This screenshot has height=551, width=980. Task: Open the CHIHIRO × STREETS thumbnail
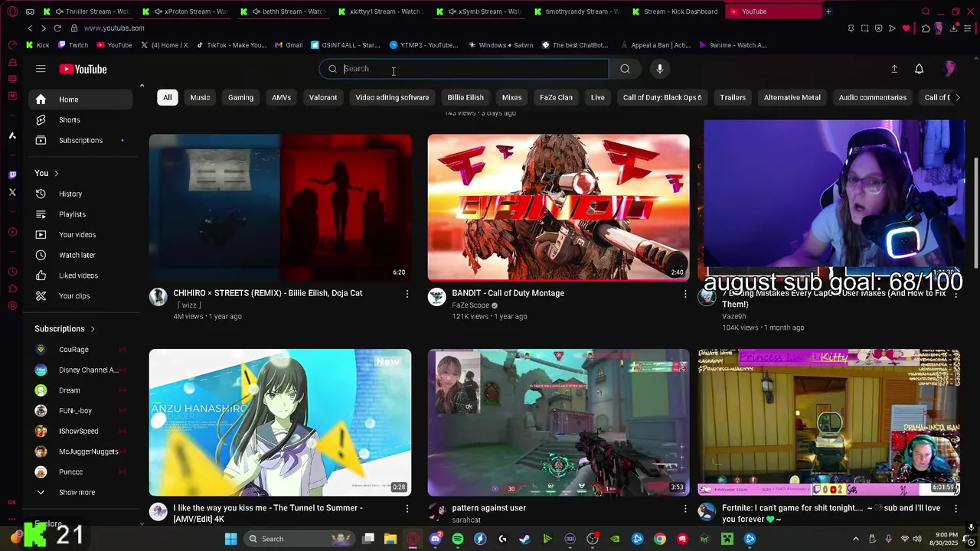pos(280,207)
